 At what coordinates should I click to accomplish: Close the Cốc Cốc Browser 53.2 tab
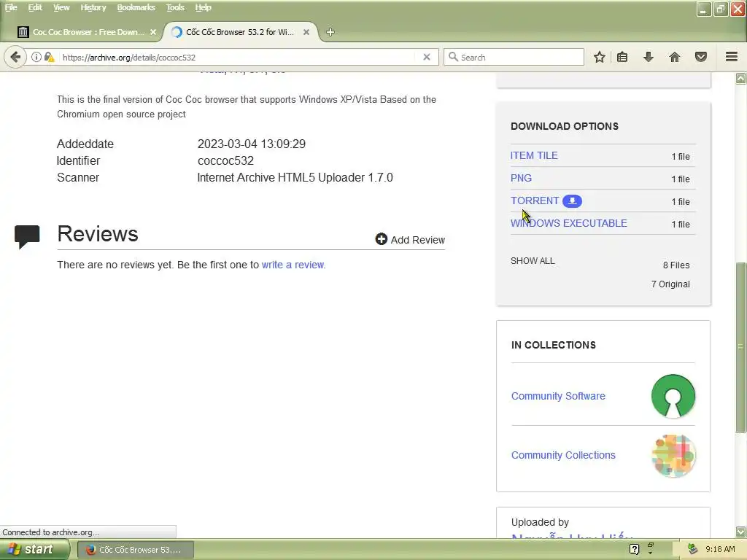click(306, 32)
